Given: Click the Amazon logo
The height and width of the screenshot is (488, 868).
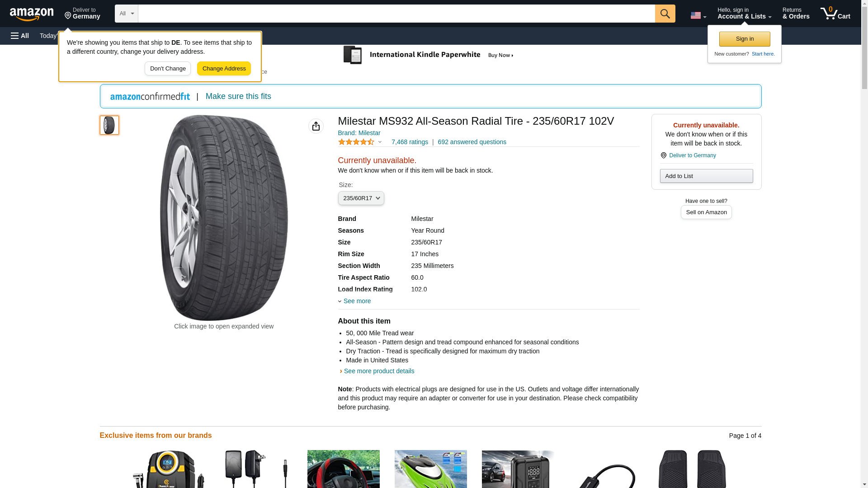Looking at the screenshot, I should coord(32,14).
